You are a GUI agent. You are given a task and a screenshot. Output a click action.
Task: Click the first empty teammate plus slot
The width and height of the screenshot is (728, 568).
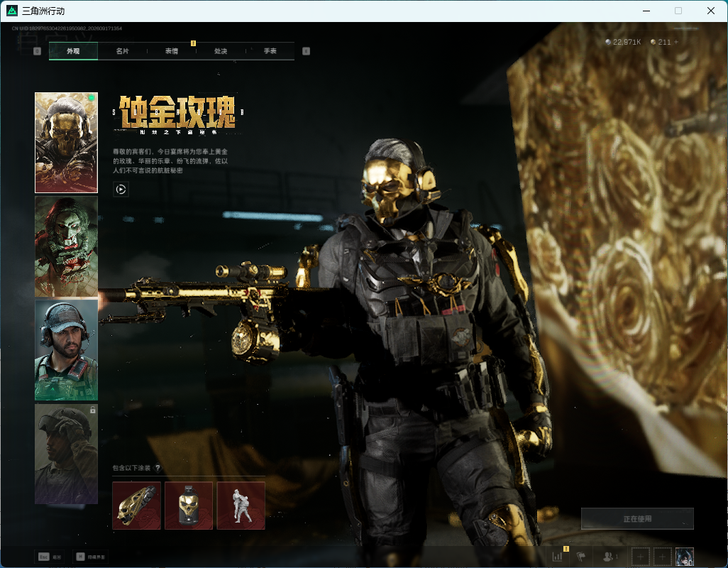click(640, 557)
